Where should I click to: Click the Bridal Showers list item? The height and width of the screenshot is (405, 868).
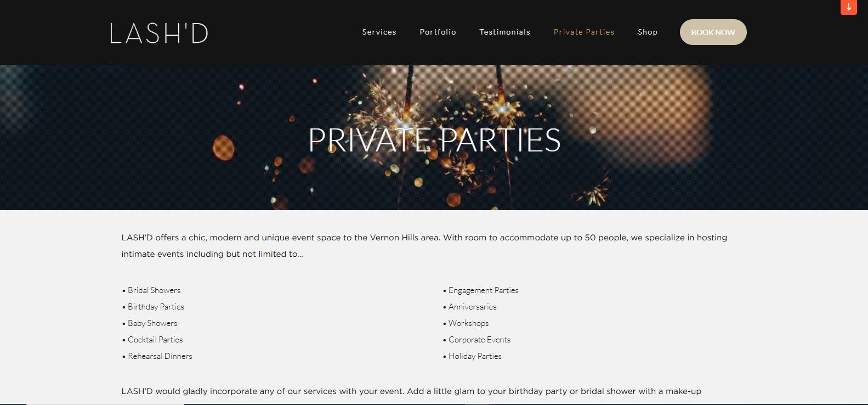pyautogui.click(x=154, y=290)
